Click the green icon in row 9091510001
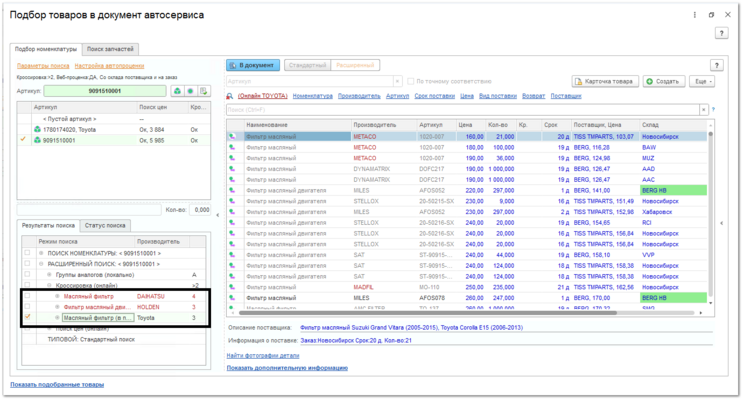Viewport: 743px width, 400px height. (x=37, y=140)
